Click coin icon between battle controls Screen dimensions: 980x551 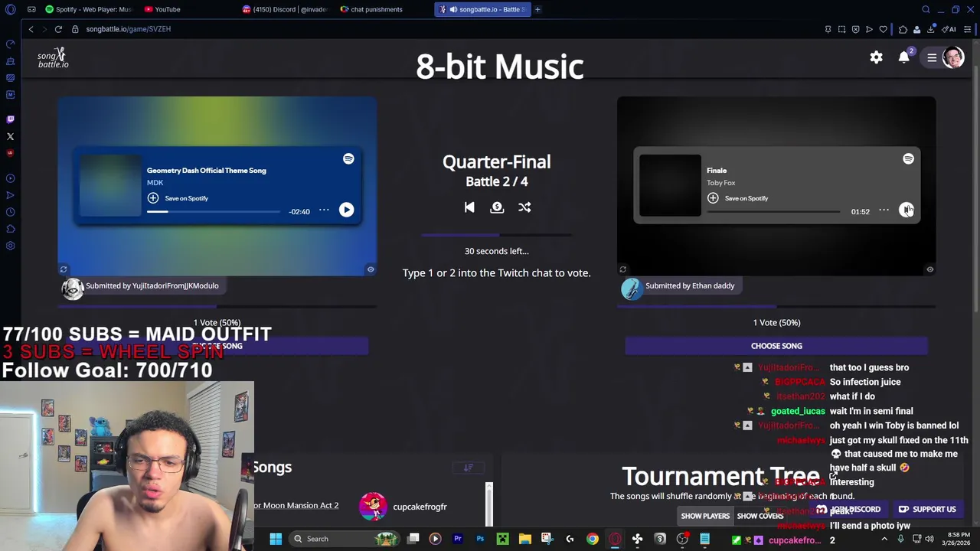tap(497, 207)
